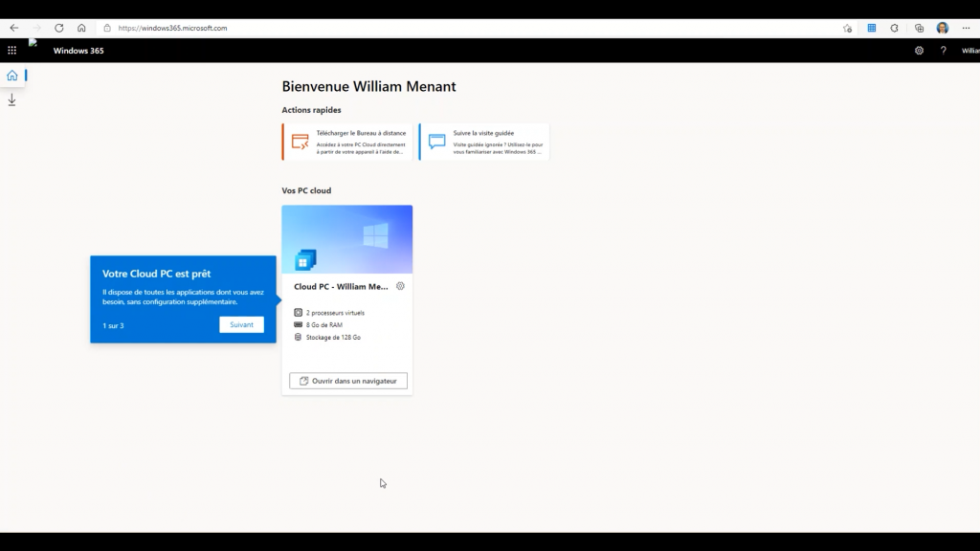Viewport: 980px width, 551px height.
Task: Open the Microsoft 365 app launcher grid
Action: [11, 51]
